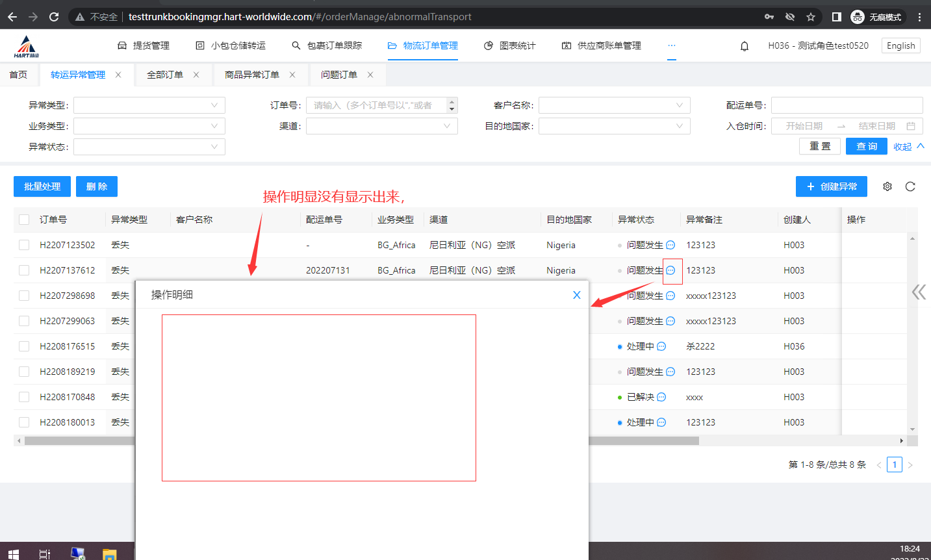The width and height of the screenshot is (931, 560).
Task: Switch to the 全部订单 tab
Action: click(x=165, y=75)
